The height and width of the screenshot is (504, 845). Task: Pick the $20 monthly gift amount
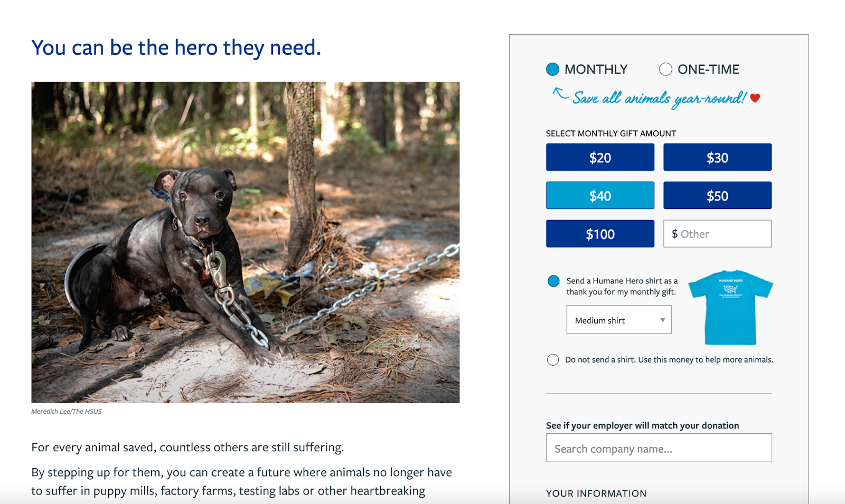600,157
